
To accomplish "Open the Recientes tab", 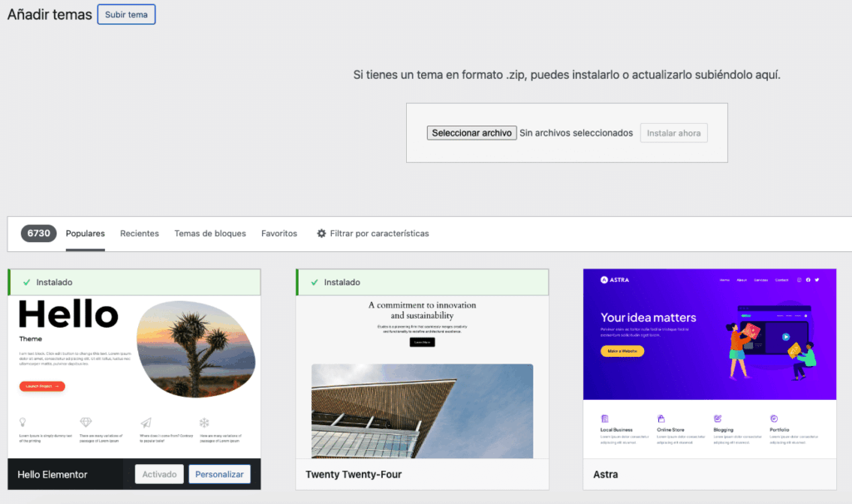I will tap(140, 234).
